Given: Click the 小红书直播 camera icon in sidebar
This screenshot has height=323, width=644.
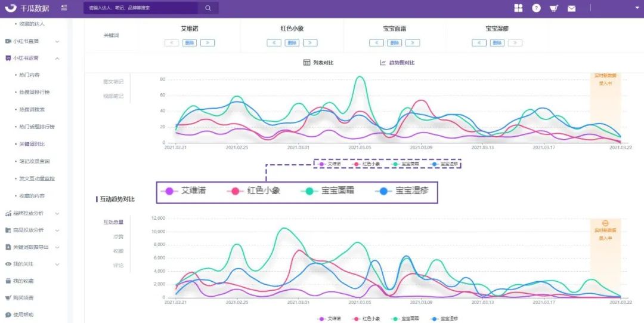Looking at the screenshot, I should (x=8, y=41).
